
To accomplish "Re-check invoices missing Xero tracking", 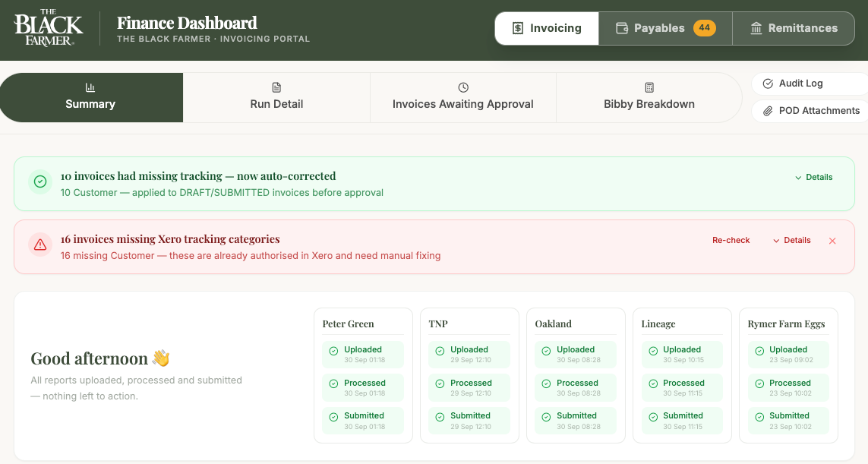I will tap(731, 240).
